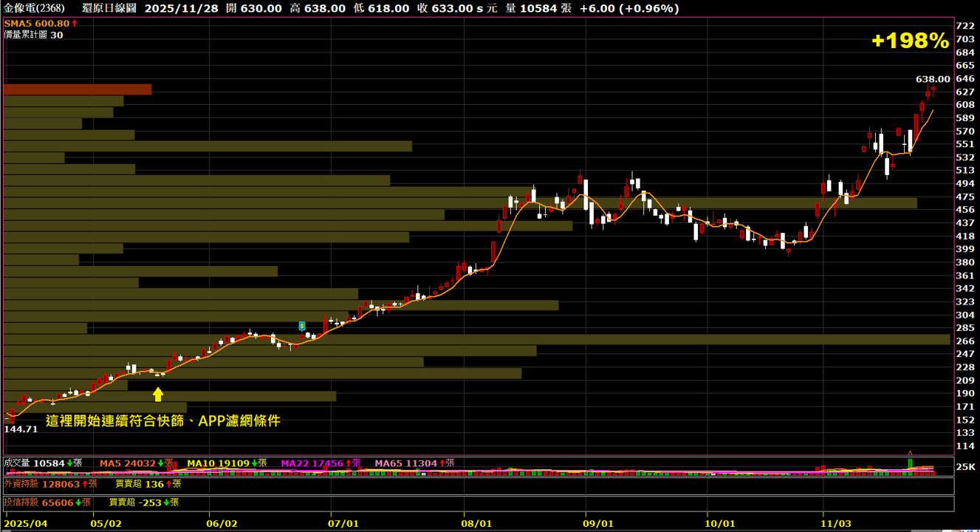This screenshot has height=532, width=980.
Task: Click the MA5 24032 volume average label
Action: click(x=137, y=463)
